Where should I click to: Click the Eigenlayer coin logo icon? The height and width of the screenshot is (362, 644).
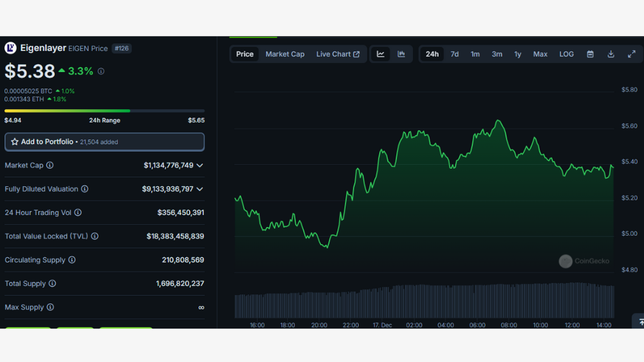10,48
